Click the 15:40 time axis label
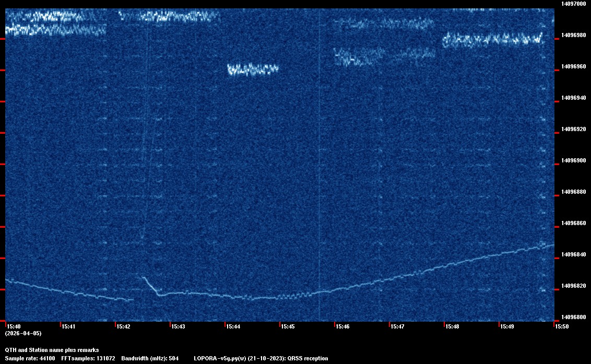 [x=13, y=326]
